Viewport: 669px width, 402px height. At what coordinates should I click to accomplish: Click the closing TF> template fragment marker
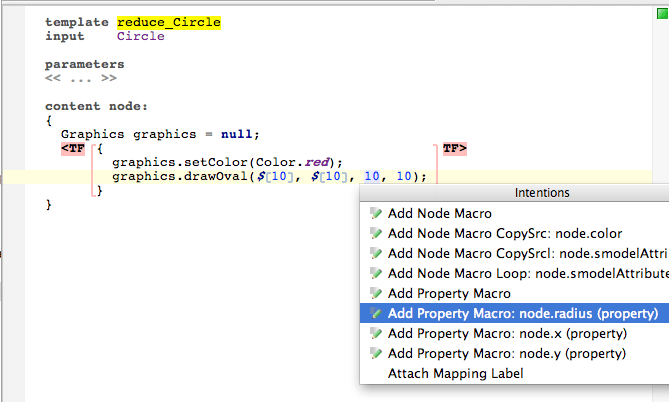pos(455,149)
